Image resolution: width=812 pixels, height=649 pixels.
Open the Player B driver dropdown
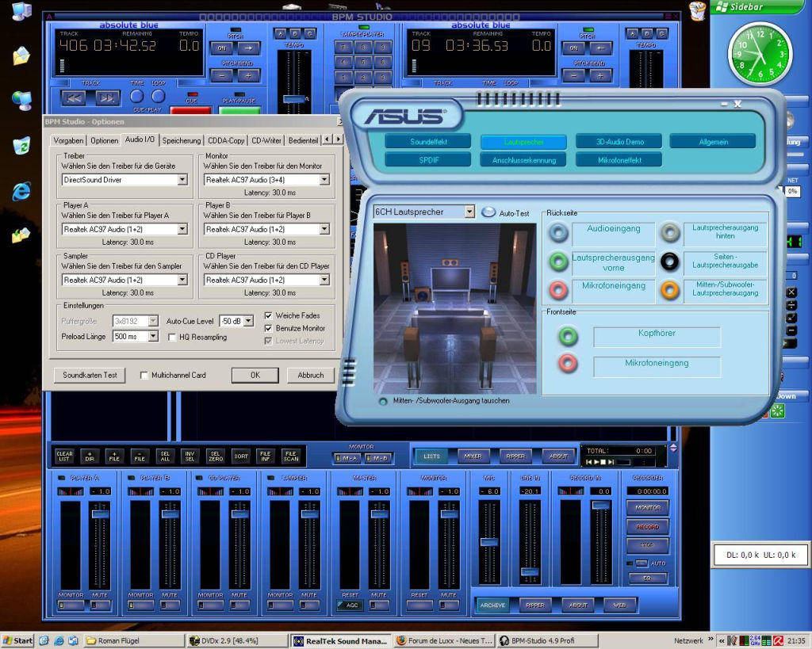tap(324, 229)
